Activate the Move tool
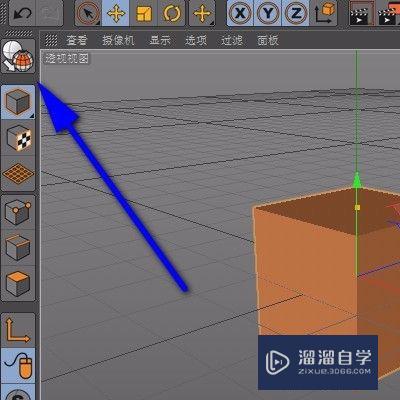This screenshot has height=400, width=400. tap(116, 13)
